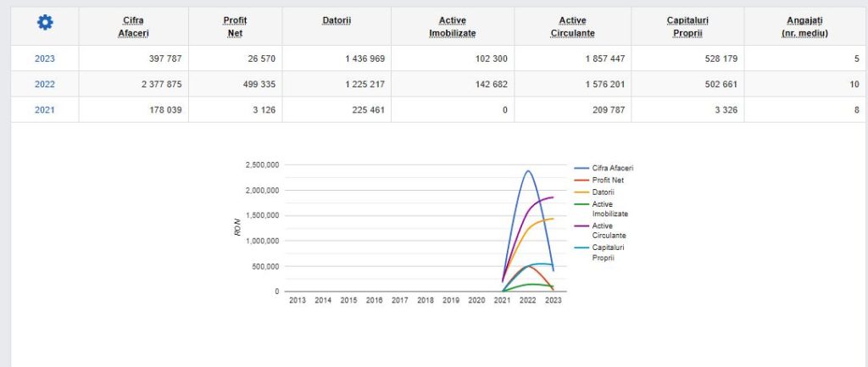Click the 397 787 turnover cell
868x367 pixels.
click(x=133, y=58)
